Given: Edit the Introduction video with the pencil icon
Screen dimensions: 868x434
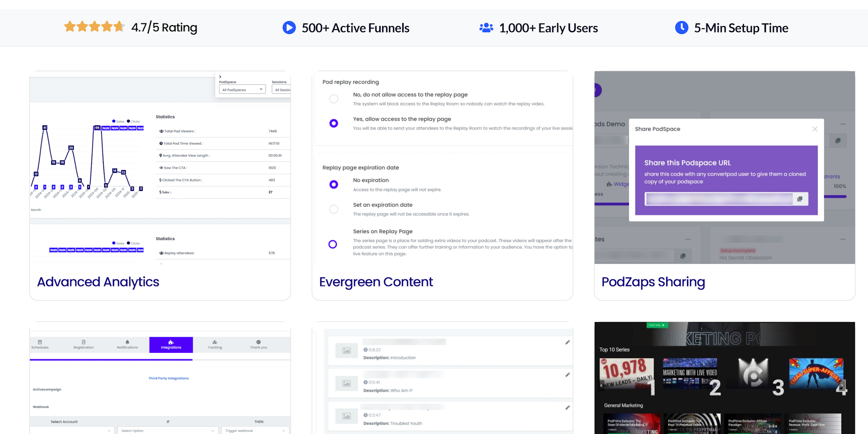Looking at the screenshot, I should [567, 342].
